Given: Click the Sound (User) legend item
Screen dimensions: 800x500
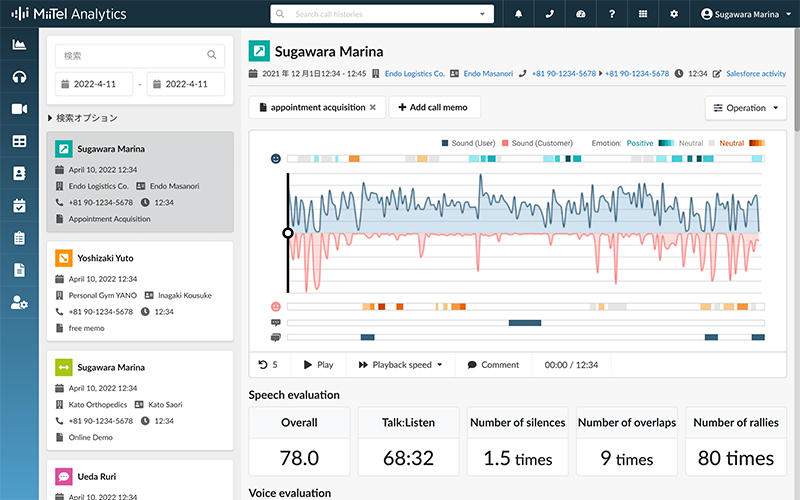Looking at the screenshot, I should 468,143.
